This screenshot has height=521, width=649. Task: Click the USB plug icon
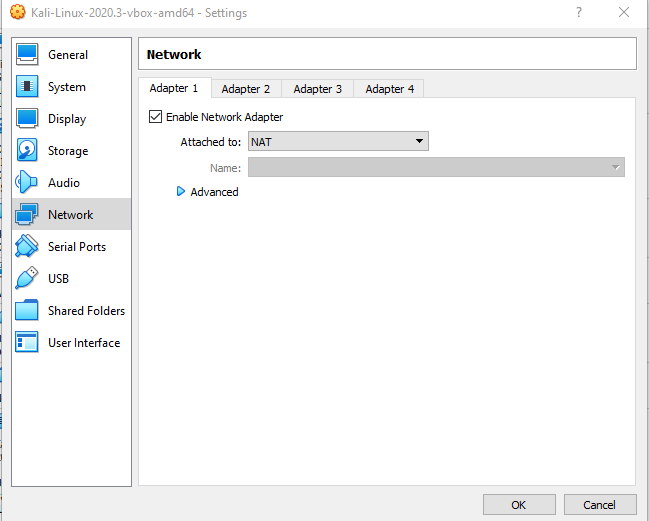[27, 278]
